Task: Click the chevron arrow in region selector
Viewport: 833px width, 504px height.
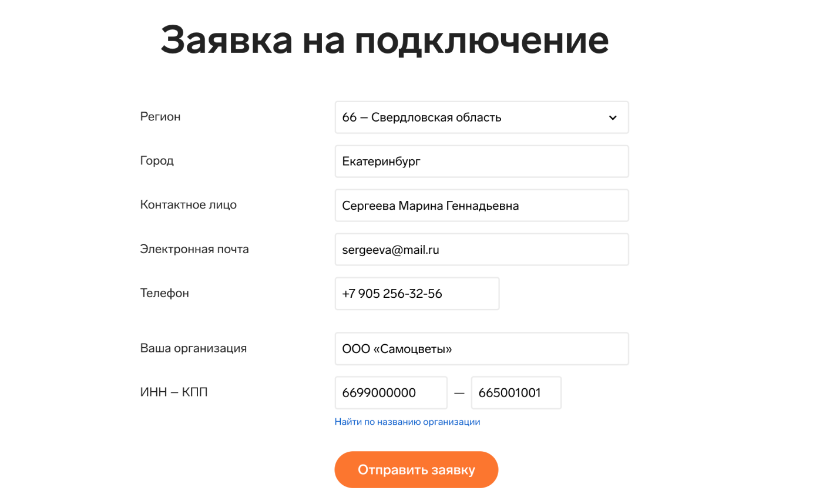Action: click(x=613, y=118)
